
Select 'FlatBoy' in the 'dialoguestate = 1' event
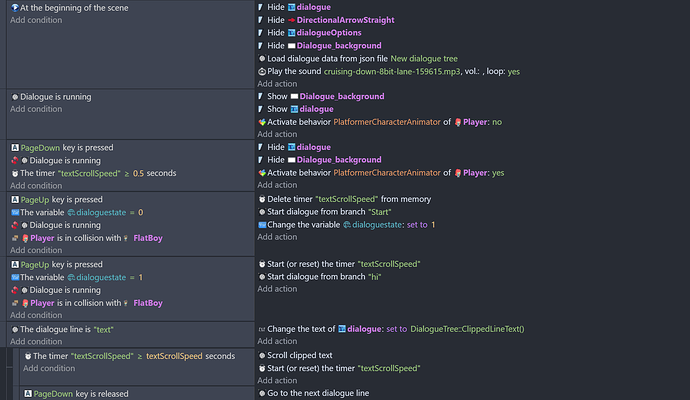[148, 303]
